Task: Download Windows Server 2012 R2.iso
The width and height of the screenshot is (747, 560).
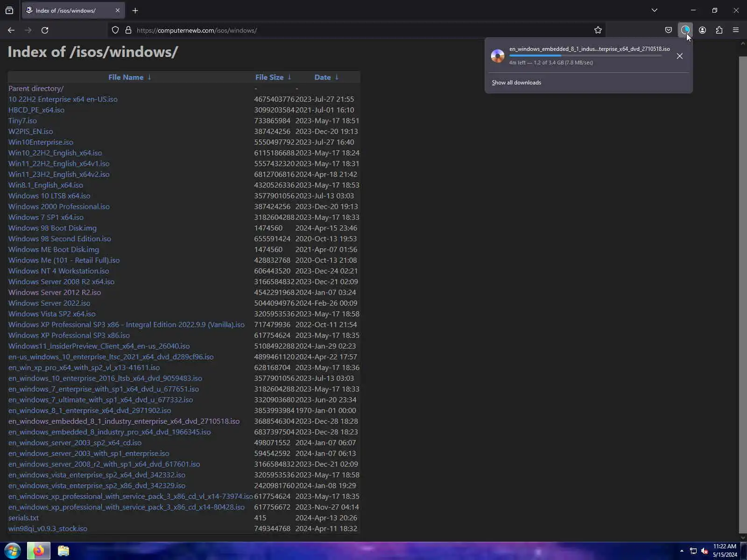Action: (55, 293)
